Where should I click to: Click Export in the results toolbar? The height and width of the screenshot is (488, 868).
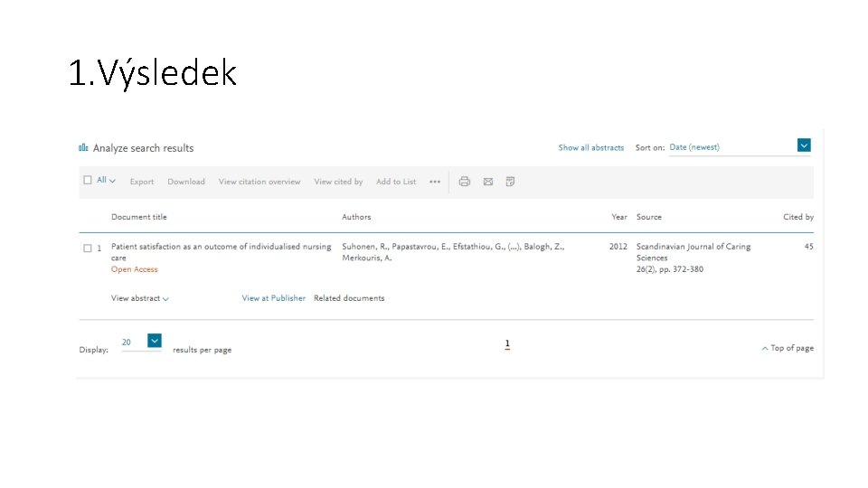[142, 182]
